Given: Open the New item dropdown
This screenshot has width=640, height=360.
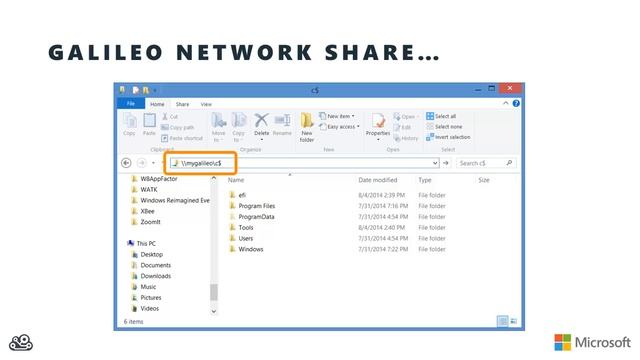Looking at the screenshot, I should (337, 116).
